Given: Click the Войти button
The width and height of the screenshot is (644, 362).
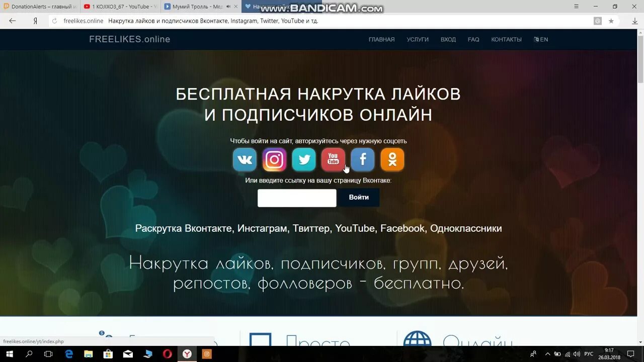Looking at the screenshot, I should pos(359,198).
